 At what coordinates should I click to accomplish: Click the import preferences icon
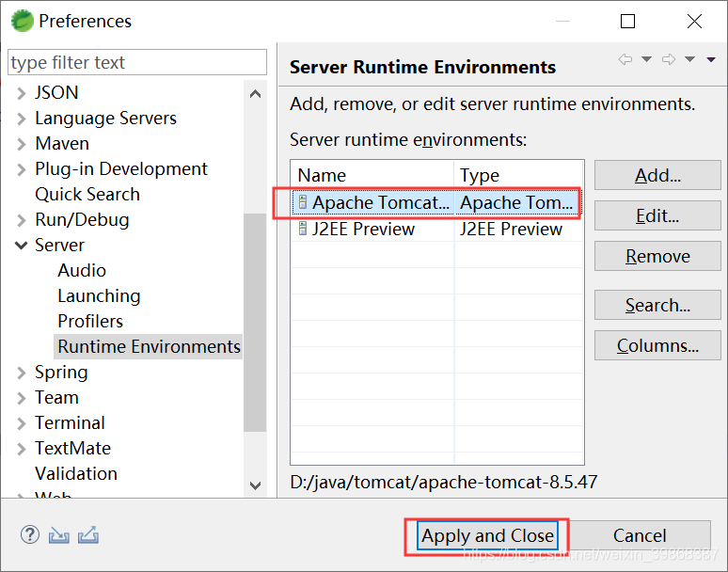[x=59, y=535]
